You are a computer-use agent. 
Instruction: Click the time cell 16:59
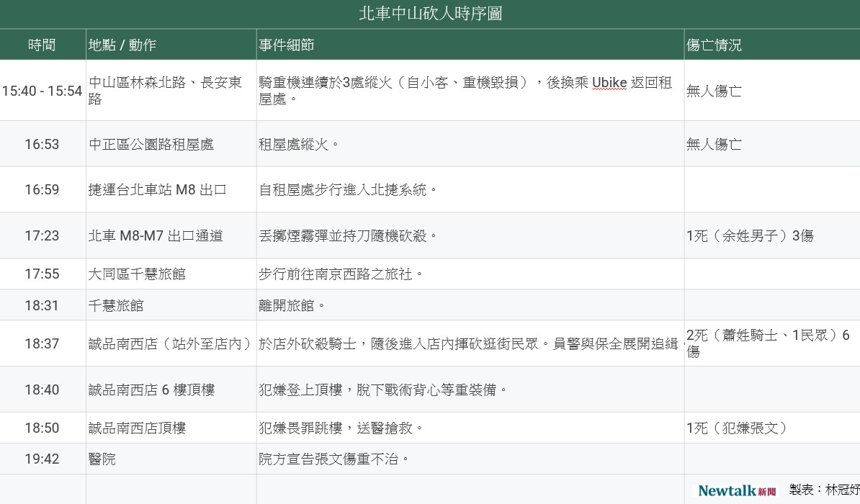[42, 190]
